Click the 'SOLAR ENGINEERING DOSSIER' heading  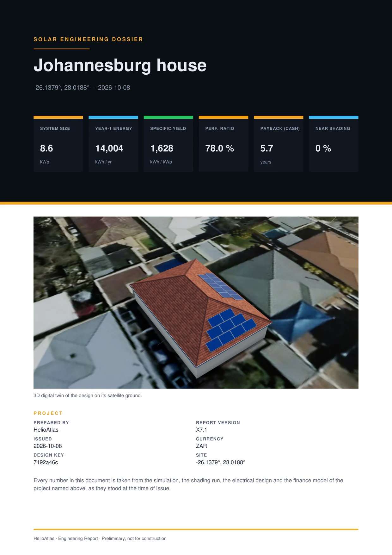click(88, 39)
